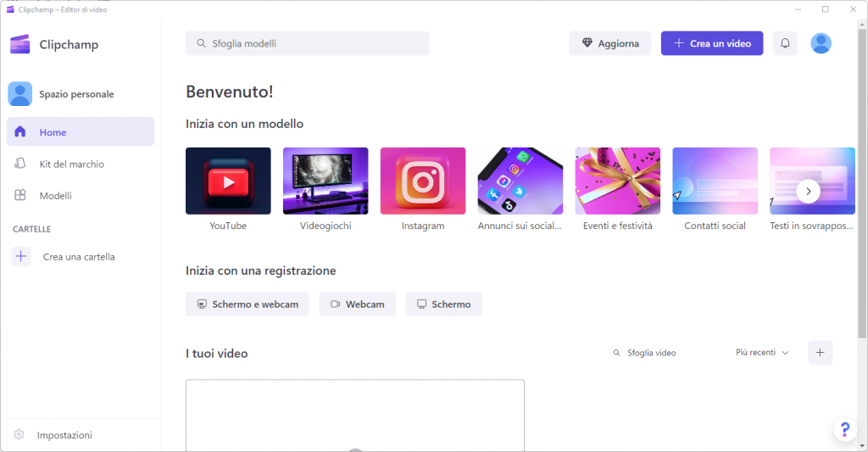Click the diamond icon on Aggiorna
Image resolution: width=868 pixels, height=452 pixels.
(587, 43)
